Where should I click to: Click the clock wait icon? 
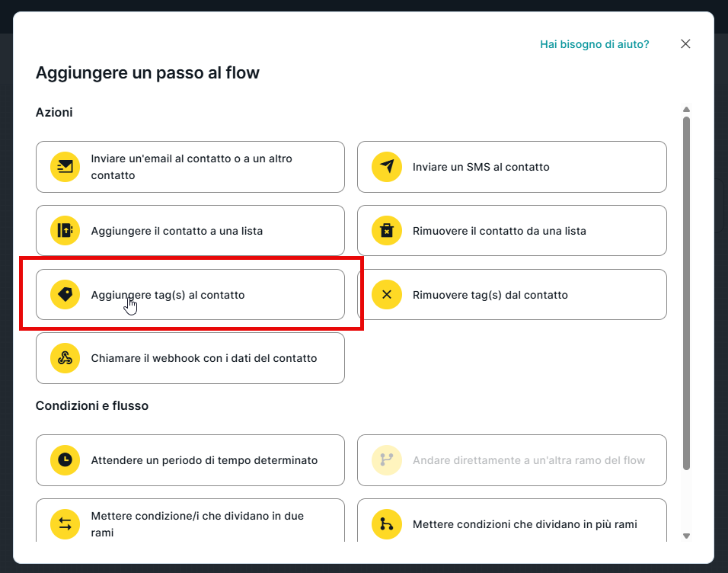[x=65, y=460]
